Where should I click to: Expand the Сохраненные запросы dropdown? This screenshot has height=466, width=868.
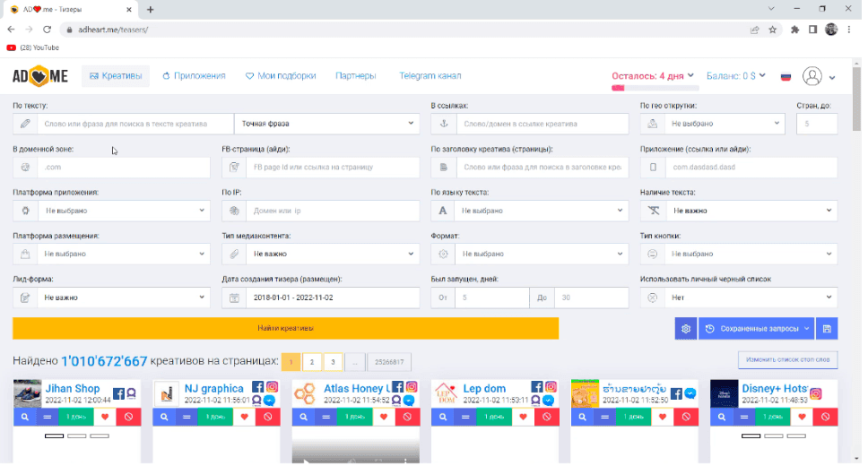756,329
